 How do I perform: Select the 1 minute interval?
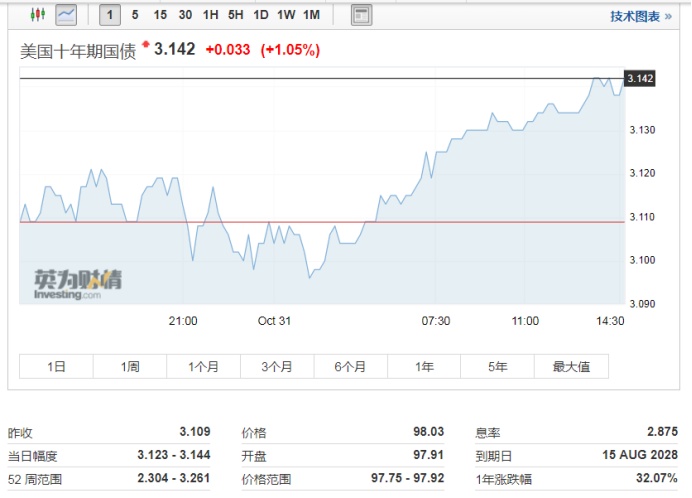click(x=109, y=15)
